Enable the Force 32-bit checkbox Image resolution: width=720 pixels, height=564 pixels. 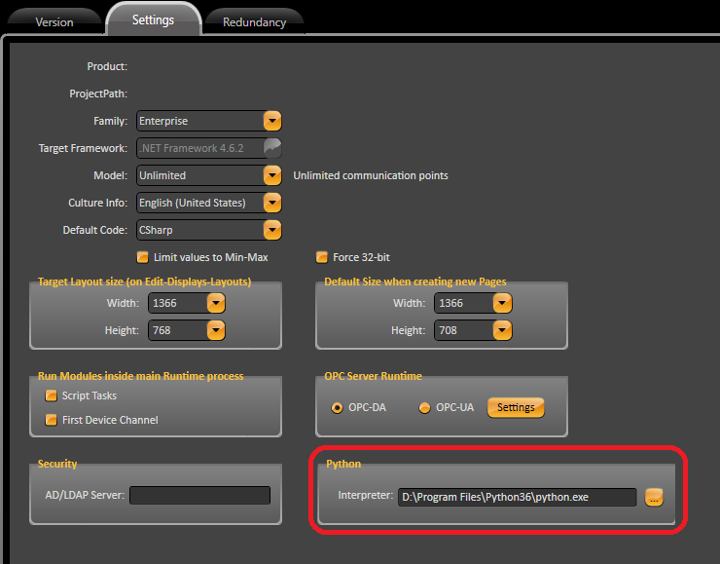click(322, 257)
